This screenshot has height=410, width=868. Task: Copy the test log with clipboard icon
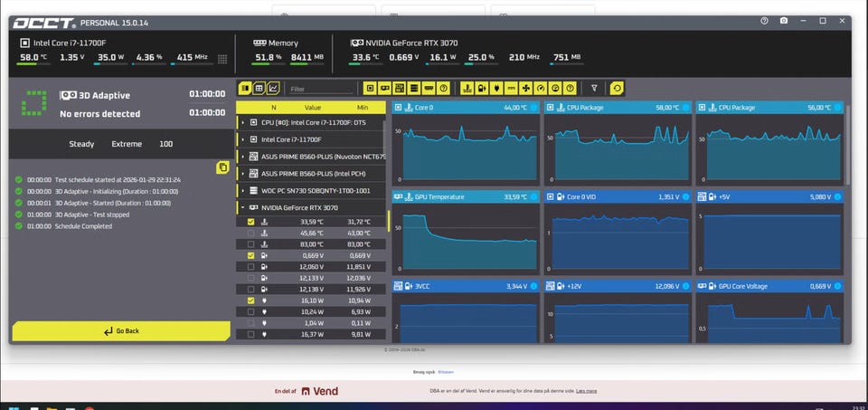(222, 167)
